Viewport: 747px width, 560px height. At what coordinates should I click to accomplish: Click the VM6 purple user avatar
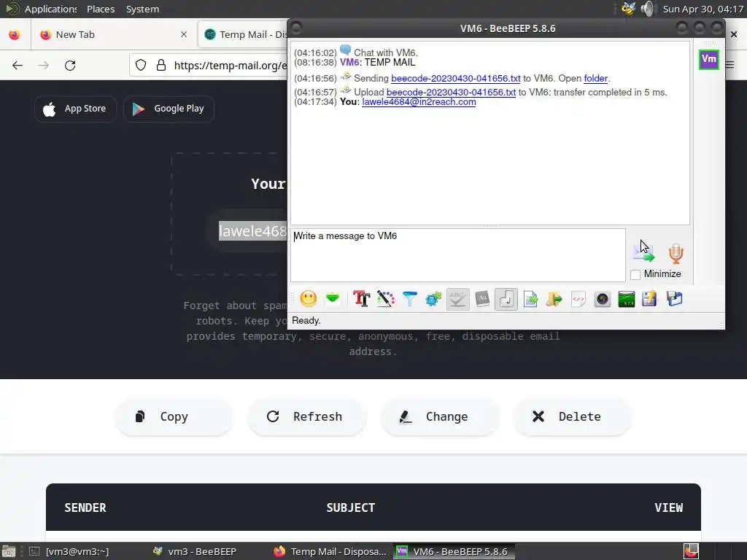tap(708, 60)
